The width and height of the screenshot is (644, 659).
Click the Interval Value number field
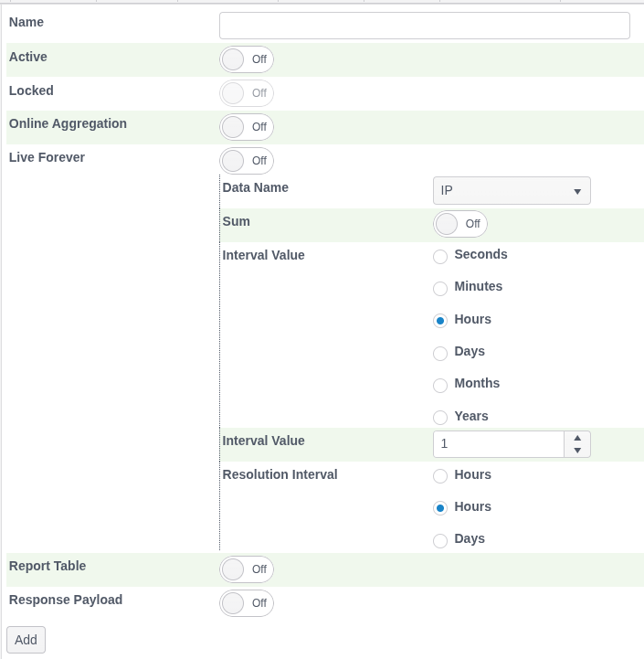coord(499,444)
